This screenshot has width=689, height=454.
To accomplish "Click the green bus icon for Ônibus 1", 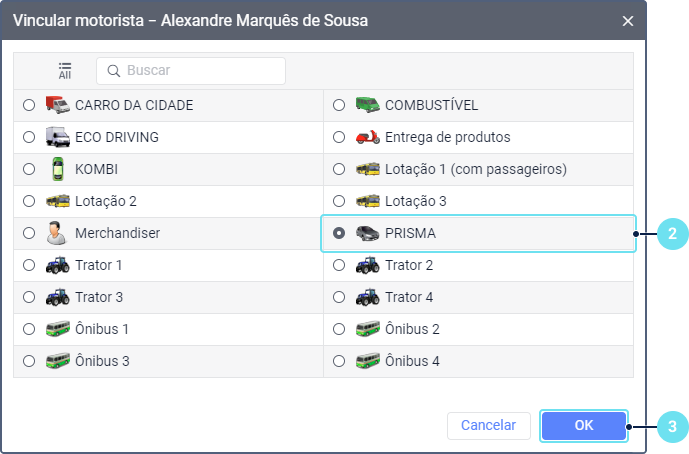I will tap(57, 329).
